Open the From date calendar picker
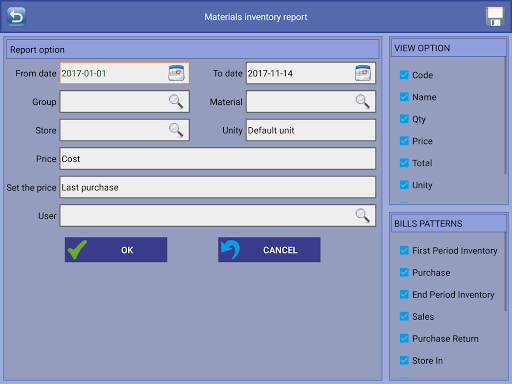 (x=176, y=73)
